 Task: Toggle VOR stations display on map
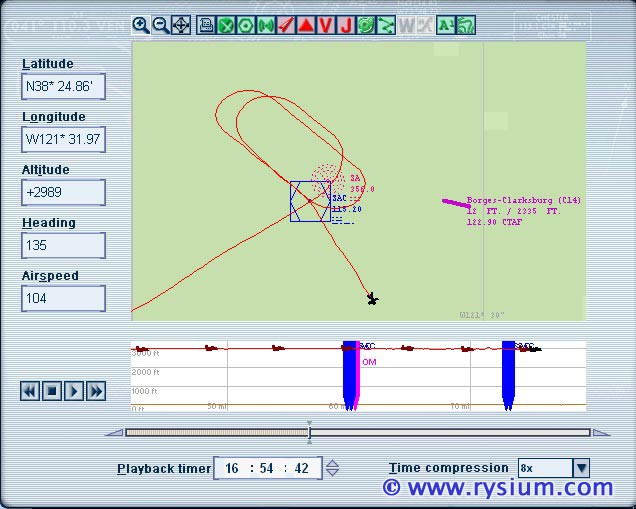(246, 25)
